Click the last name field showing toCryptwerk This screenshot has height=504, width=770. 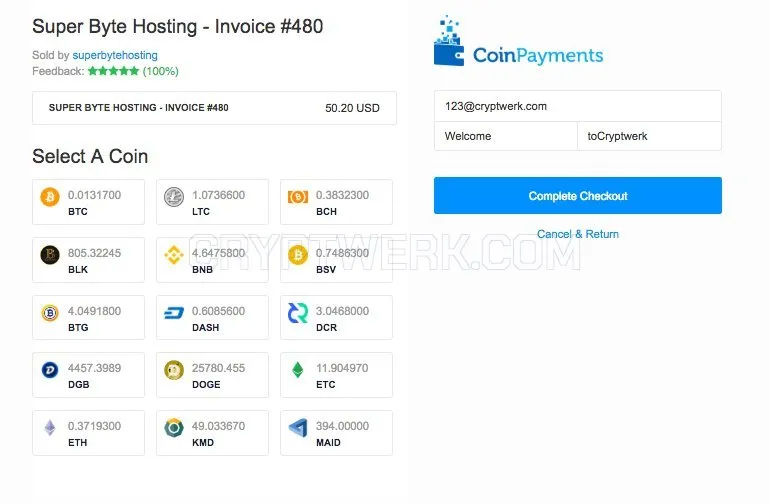(649, 136)
